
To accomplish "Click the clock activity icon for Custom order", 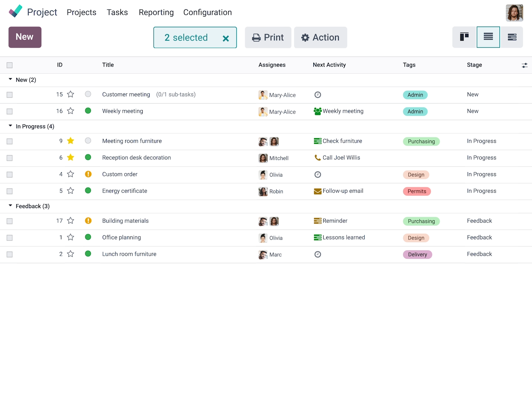I will click(x=317, y=174).
